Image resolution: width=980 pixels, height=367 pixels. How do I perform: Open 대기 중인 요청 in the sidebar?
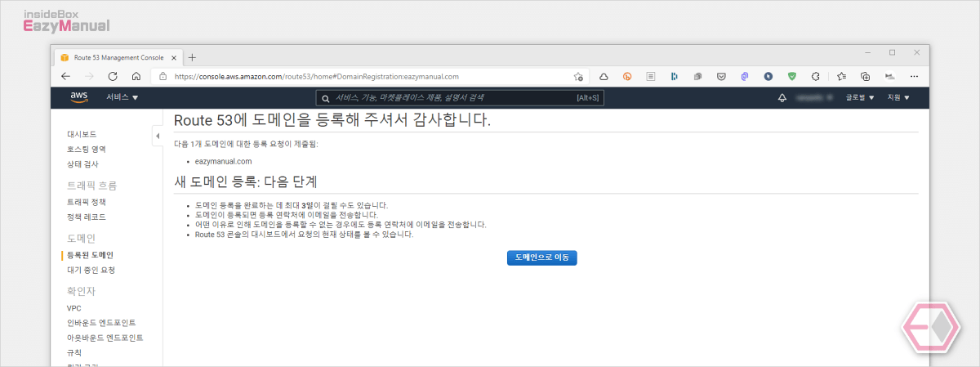click(91, 270)
